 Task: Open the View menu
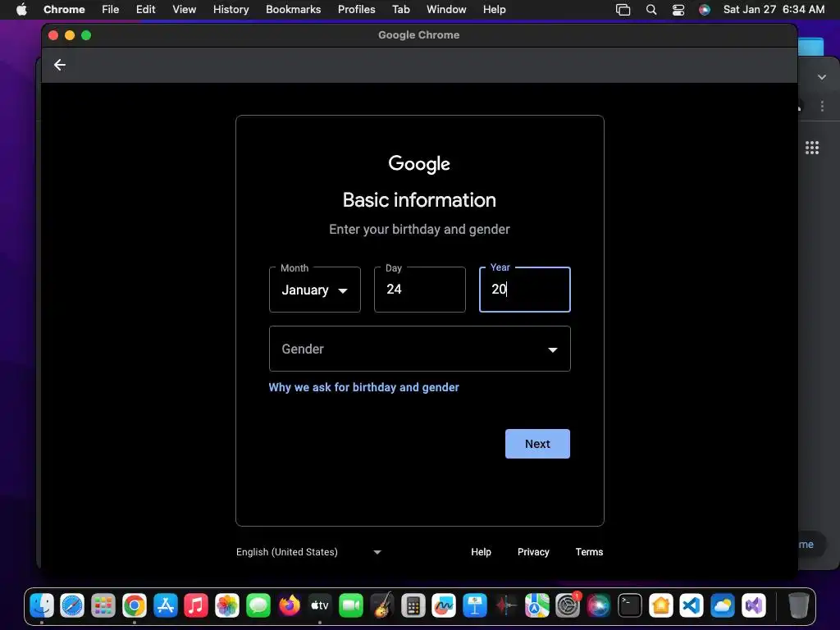click(185, 10)
